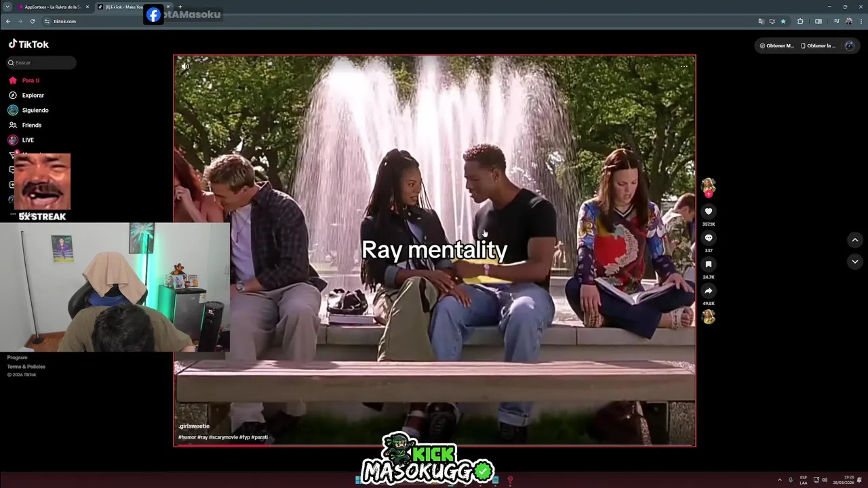868x488 pixels.
Task: Go back in the browser
Action: click(x=8, y=21)
